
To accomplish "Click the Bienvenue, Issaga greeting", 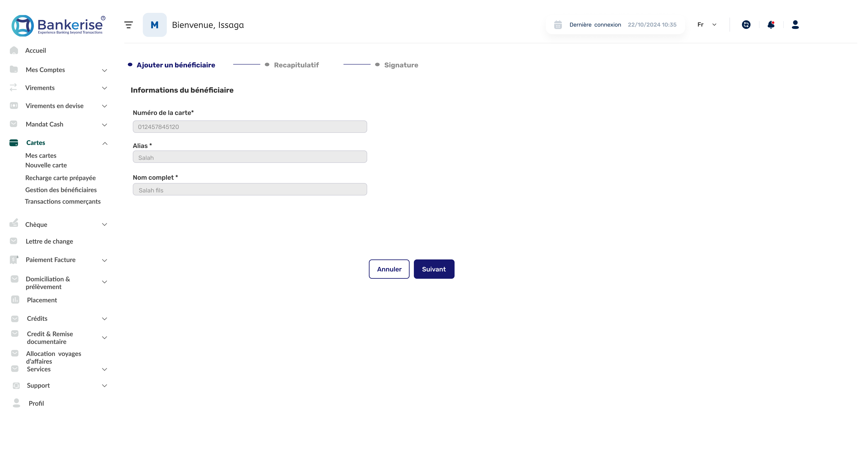I will (208, 25).
